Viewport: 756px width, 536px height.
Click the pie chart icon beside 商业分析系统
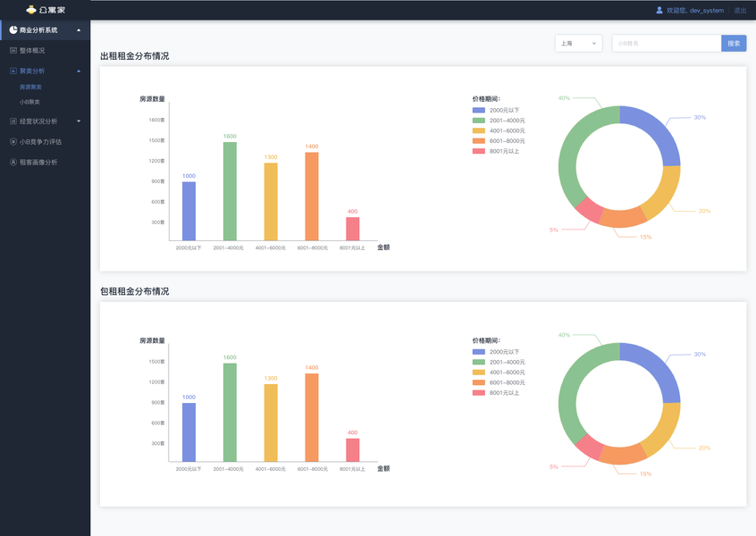(13, 29)
